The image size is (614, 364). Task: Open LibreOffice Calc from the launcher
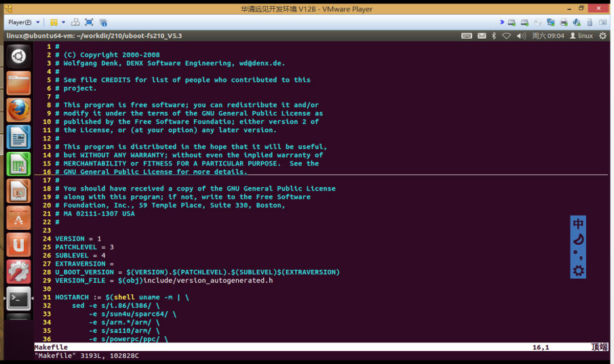click(18, 163)
